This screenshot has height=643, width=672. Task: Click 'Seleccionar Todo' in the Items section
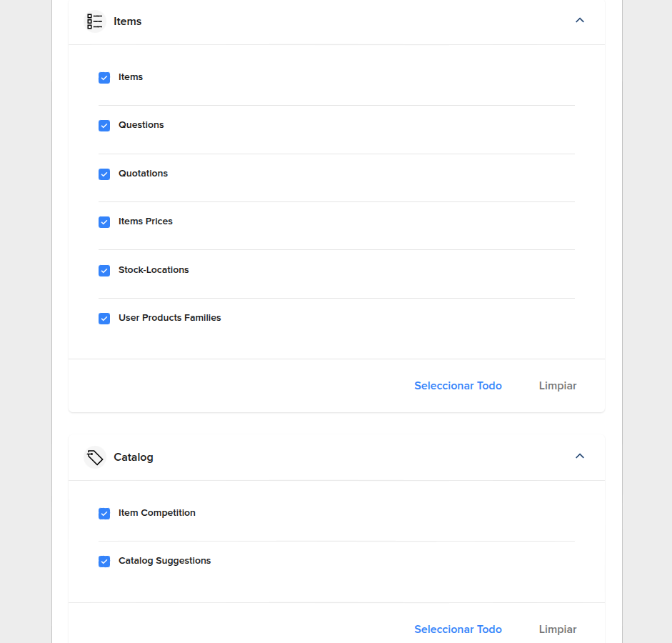coord(458,386)
